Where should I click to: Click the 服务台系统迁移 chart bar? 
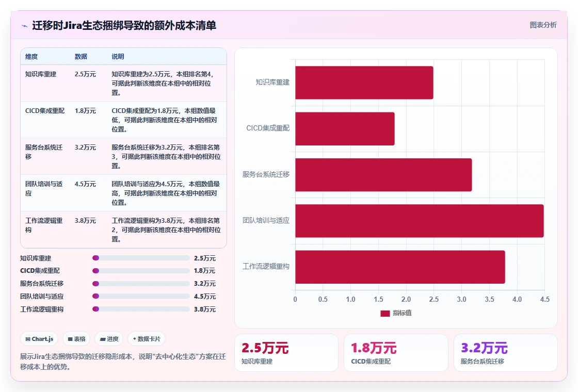(x=383, y=175)
